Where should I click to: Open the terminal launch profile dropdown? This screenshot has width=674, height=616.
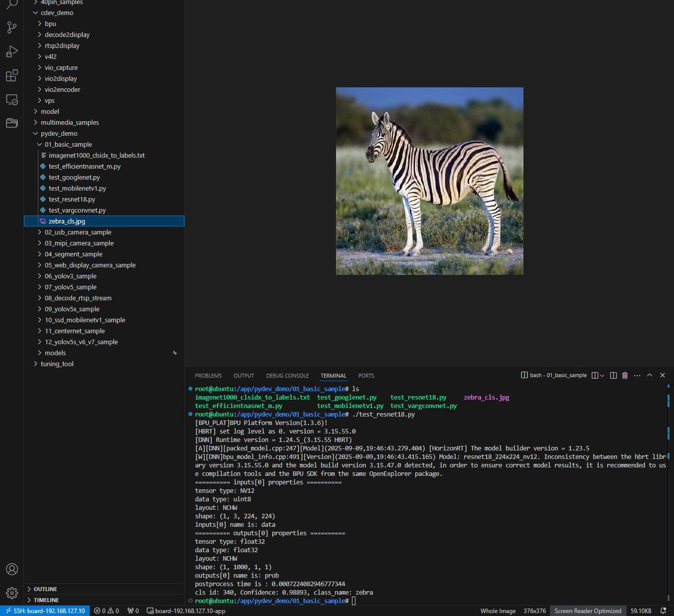(601, 375)
